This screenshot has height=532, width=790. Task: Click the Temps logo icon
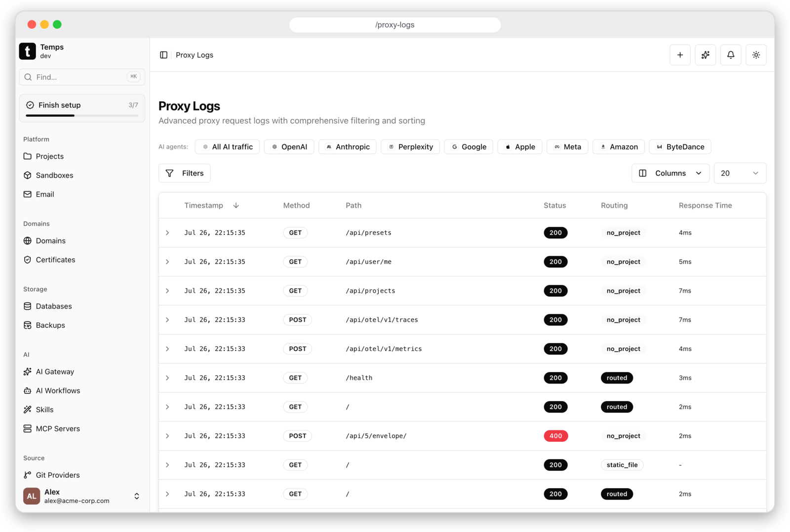point(28,51)
